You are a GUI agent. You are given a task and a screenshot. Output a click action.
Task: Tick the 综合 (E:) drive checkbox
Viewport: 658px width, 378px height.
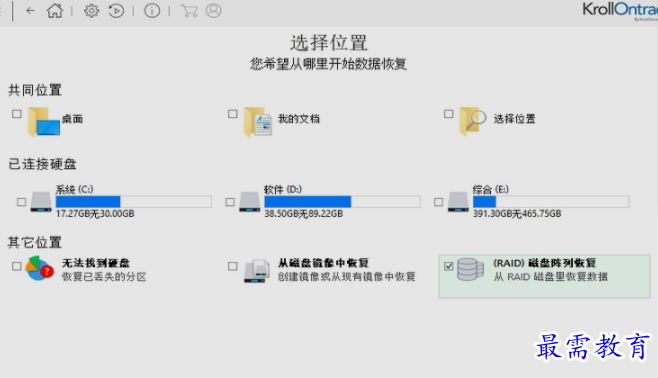439,202
